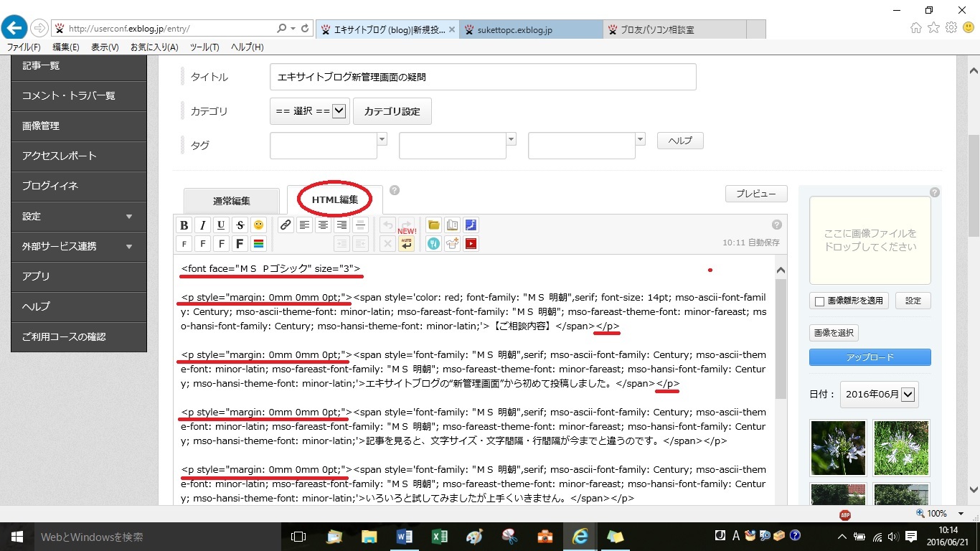Insert a map with the Japan map icon
The width and height of the screenshot is (980, 551).
coord(471,225)
